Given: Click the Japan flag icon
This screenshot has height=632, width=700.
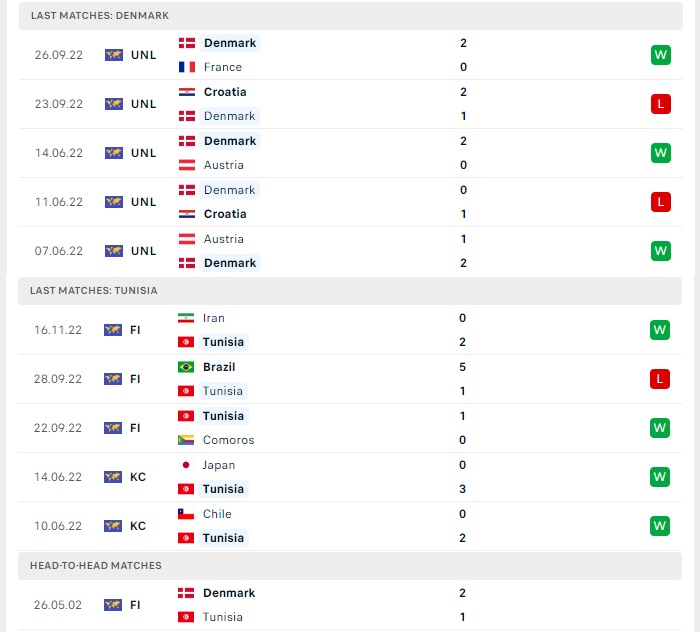Looking at the screenshot, I should tap(186, 465).
